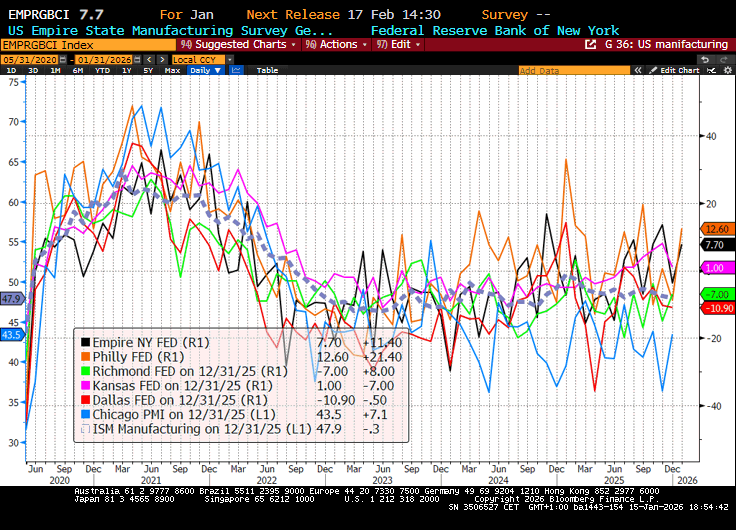Image resolution: width=736 pixels, height=530 pixels.
Task: Select the 5Y time range button
Action: tap(147, 71)
